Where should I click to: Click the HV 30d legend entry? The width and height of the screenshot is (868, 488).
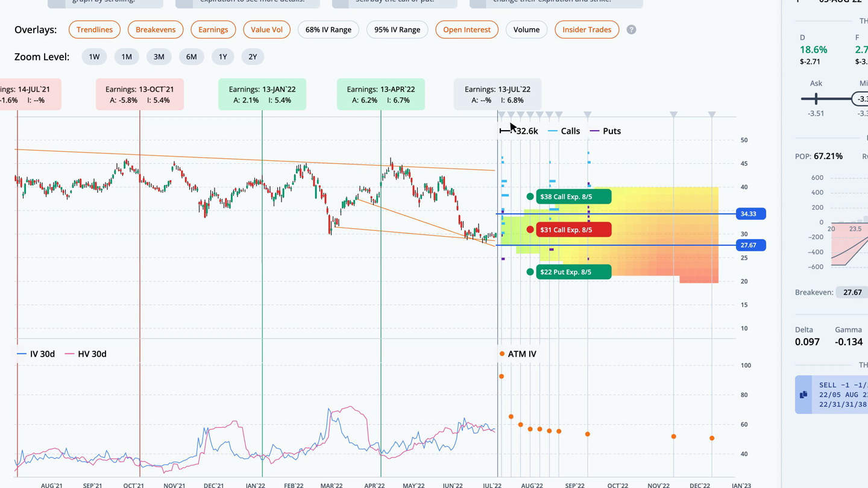pyautogui.click(x=85, y=354)
